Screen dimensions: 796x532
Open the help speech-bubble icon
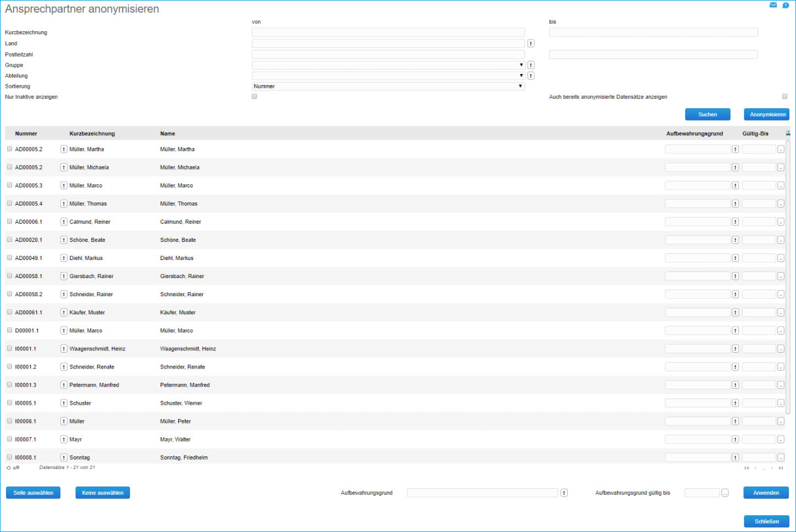click(x=786, y=5)
